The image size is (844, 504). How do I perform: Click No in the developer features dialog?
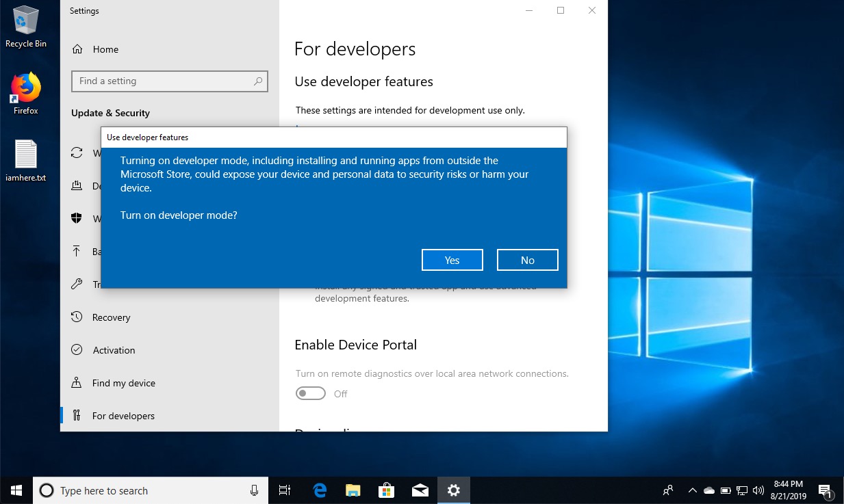pyautogui.click(x=527, y=260)
